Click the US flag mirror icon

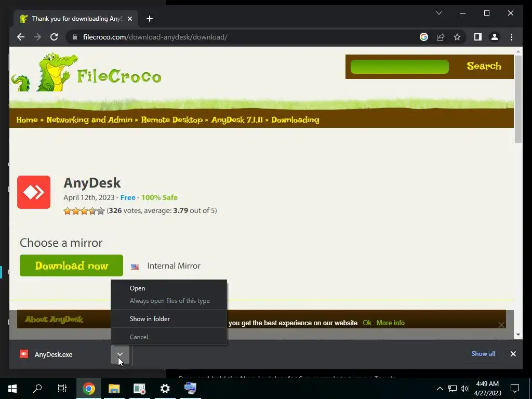(x=135, y=267)
